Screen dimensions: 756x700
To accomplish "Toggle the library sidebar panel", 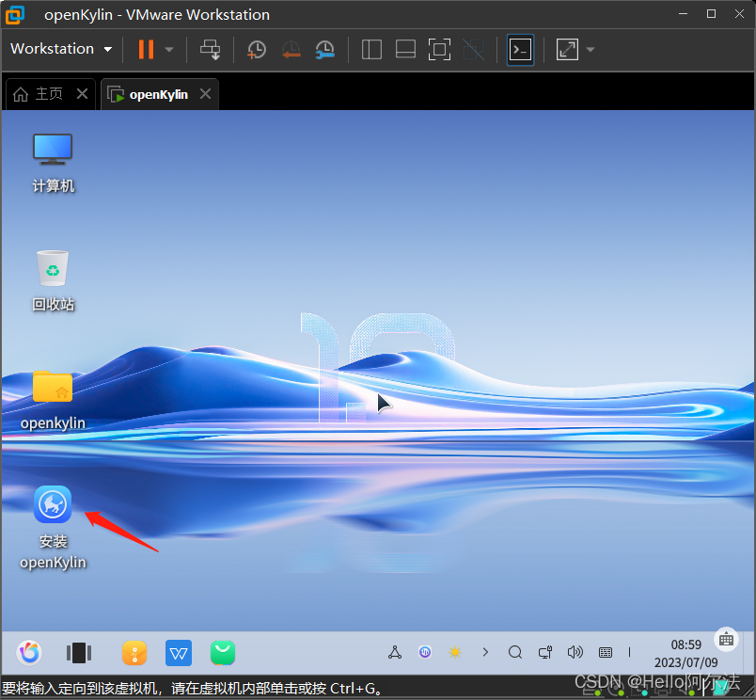I will click(x=371, y=50).
